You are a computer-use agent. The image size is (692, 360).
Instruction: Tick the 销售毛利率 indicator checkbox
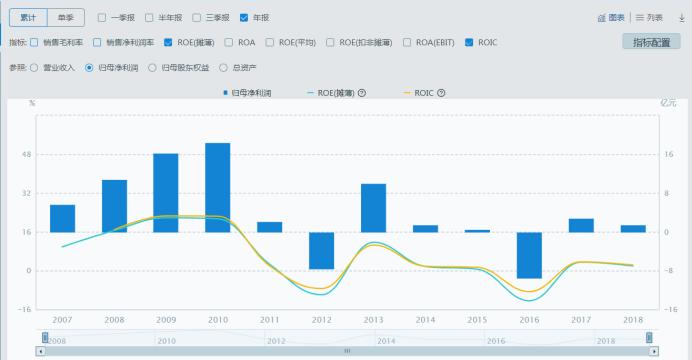point(34,42)
